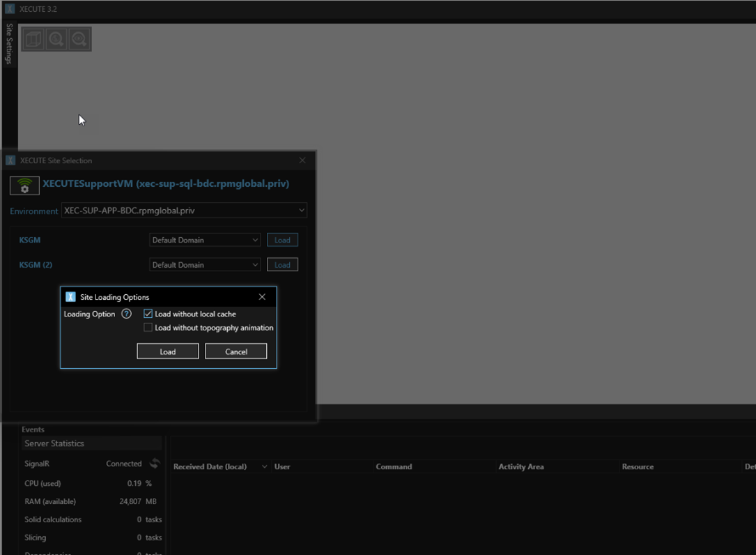Click the eye magnifier toolbar icon
756x555 pixels.
pos(79,39)
